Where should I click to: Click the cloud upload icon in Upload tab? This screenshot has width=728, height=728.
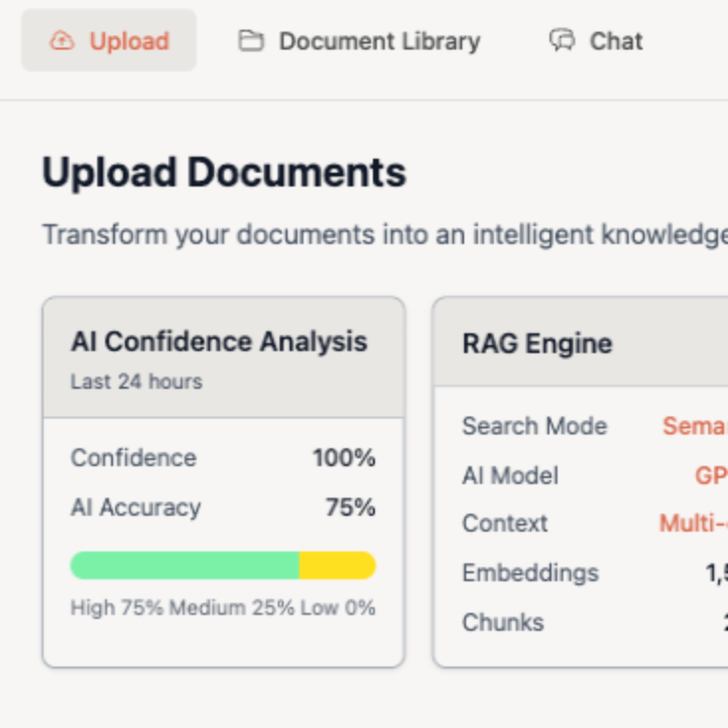pos(61,41)
